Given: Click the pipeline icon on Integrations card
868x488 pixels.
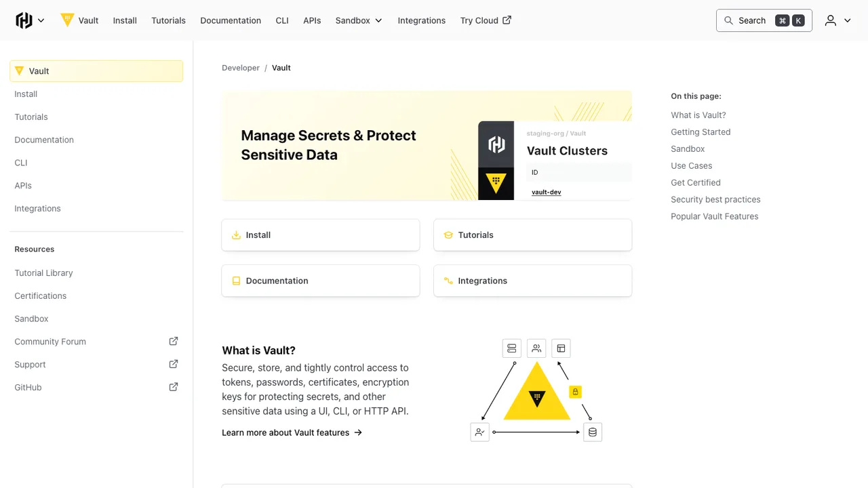Looking at the screenshot, I should click(448, 281).
